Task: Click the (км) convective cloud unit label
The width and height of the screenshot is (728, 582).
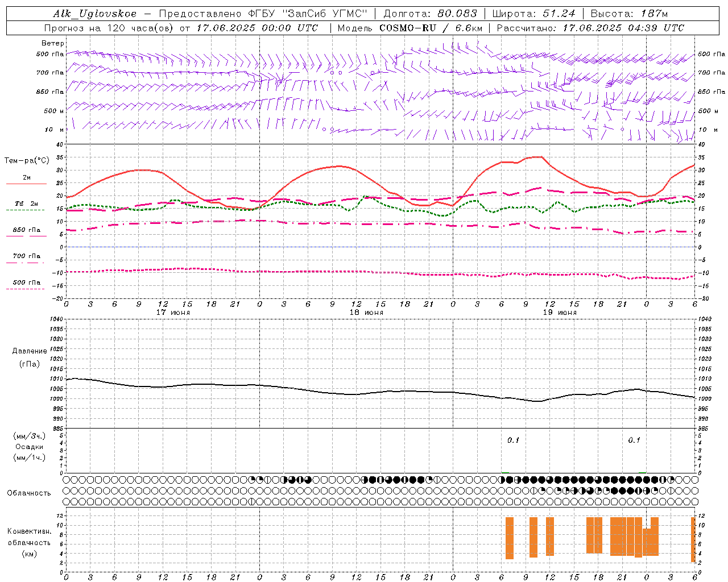Action: click(x=30, y=554)
